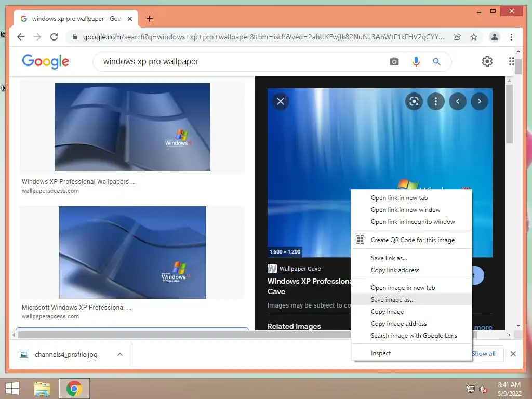This screenshot has height=399, width=532.
Task: Open a new tab with plus button
Action: click(x=149, y=19)
